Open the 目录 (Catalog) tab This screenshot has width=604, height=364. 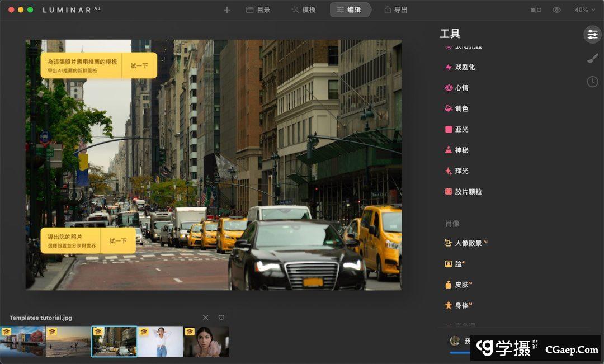[x=258, y=10]
